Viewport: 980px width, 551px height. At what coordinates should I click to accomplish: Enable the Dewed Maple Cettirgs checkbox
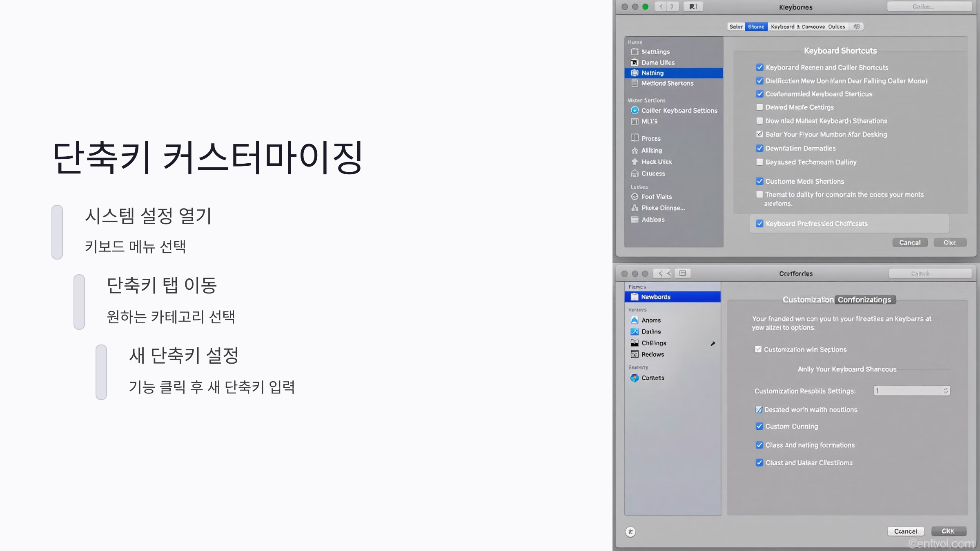[759, 107]
